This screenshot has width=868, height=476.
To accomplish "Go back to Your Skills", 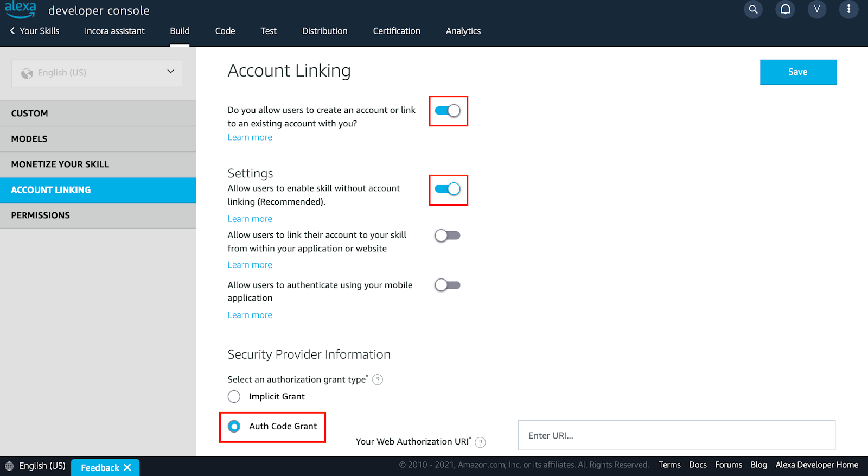I will tap(35, 31).
